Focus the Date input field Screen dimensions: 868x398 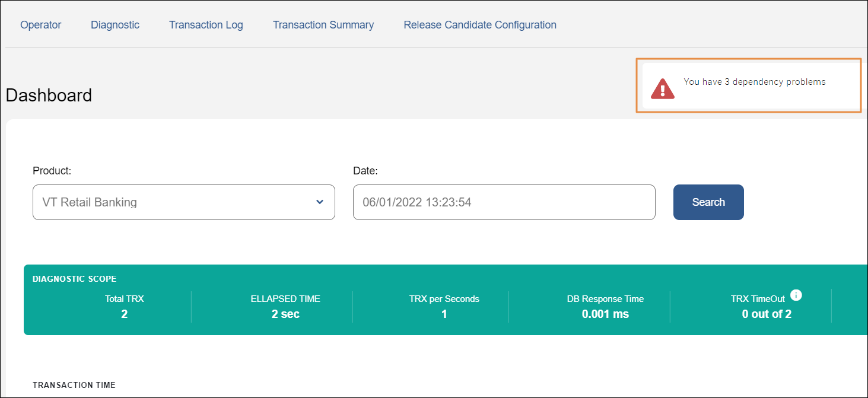504,202
